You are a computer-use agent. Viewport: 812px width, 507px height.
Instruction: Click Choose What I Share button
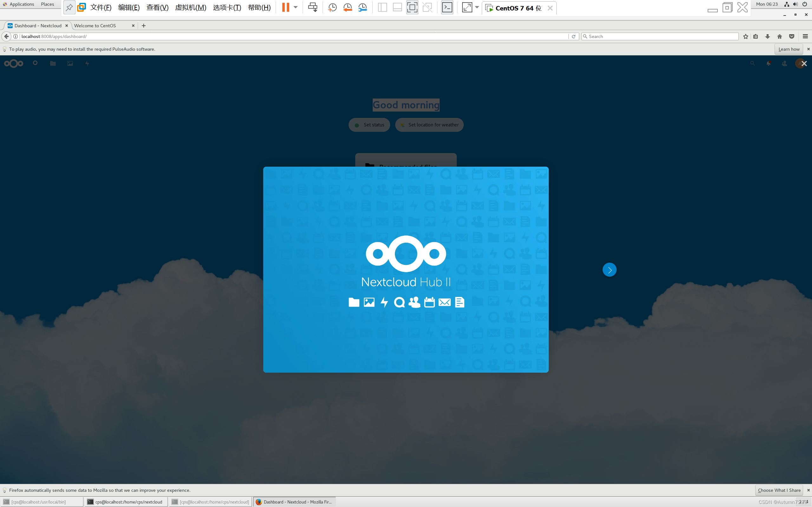tap(779, 490)
